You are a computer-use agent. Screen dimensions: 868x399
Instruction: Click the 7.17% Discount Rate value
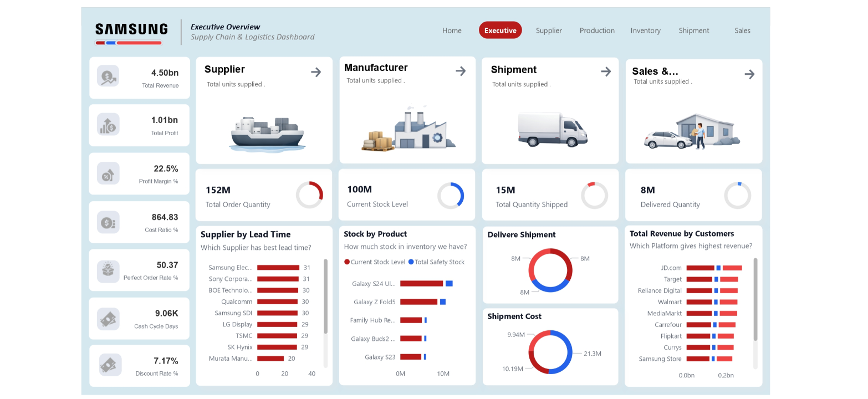point(166,361)
